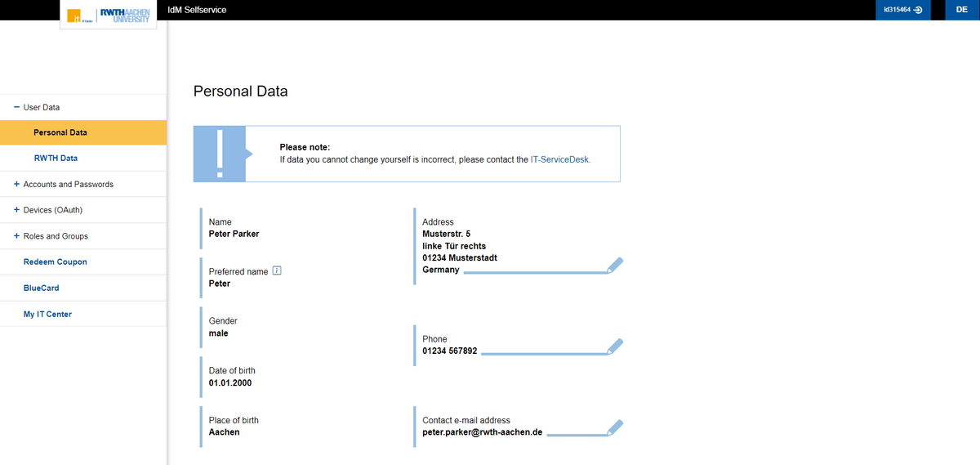
Task: Click date of birth 01.01.2000
Action: click(230, 382)
